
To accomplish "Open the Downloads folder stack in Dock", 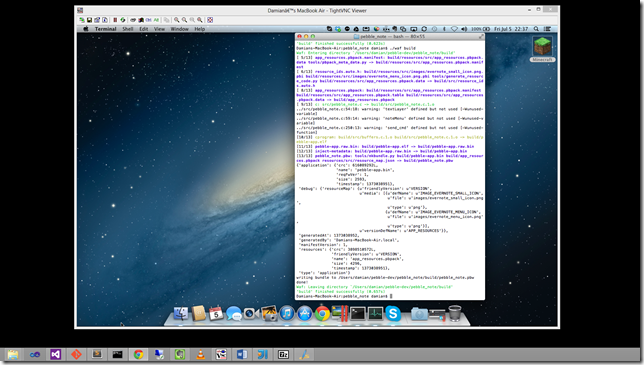I will tap(419, 314).
